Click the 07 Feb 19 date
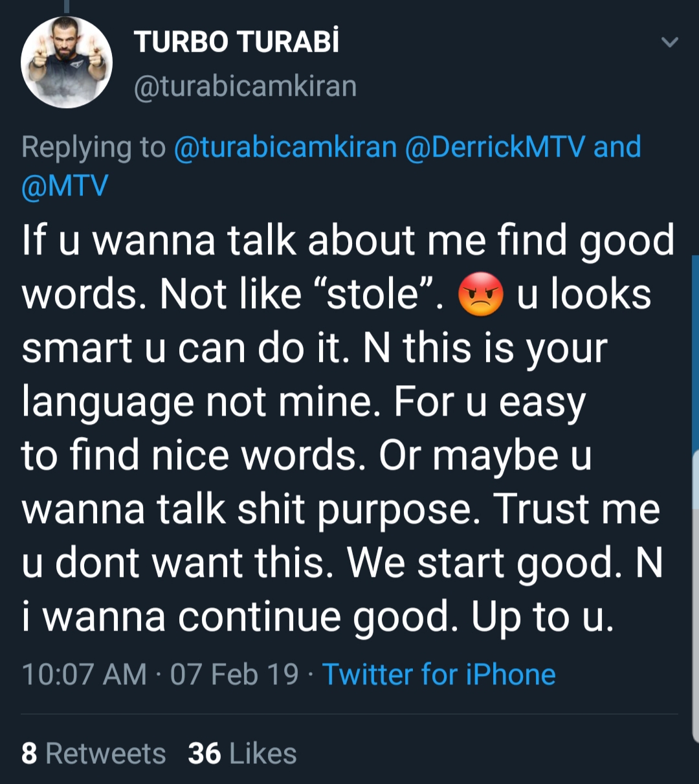Viewport: 699px width, 784px height. coord(234,675)
